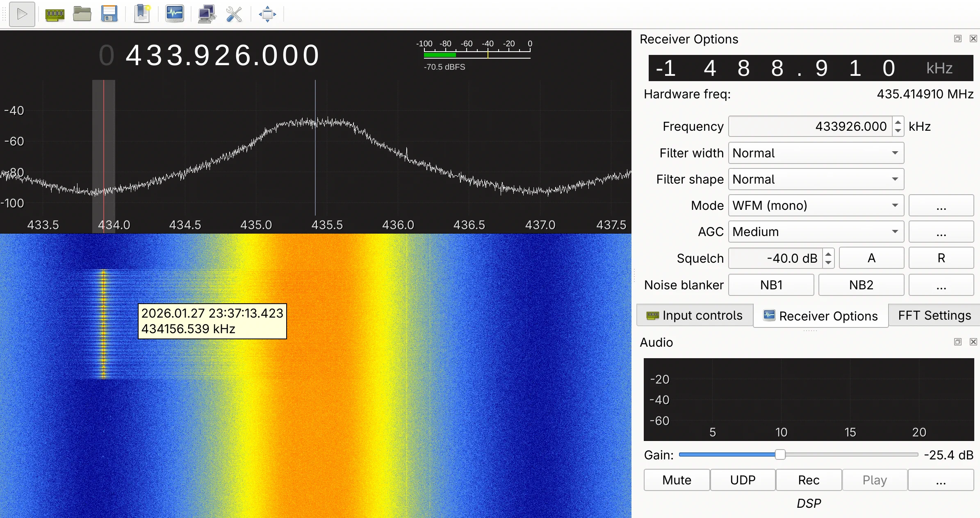Open bookmarks via the bookmark icon
980x518 pixels.
click(x=141, y=14)
